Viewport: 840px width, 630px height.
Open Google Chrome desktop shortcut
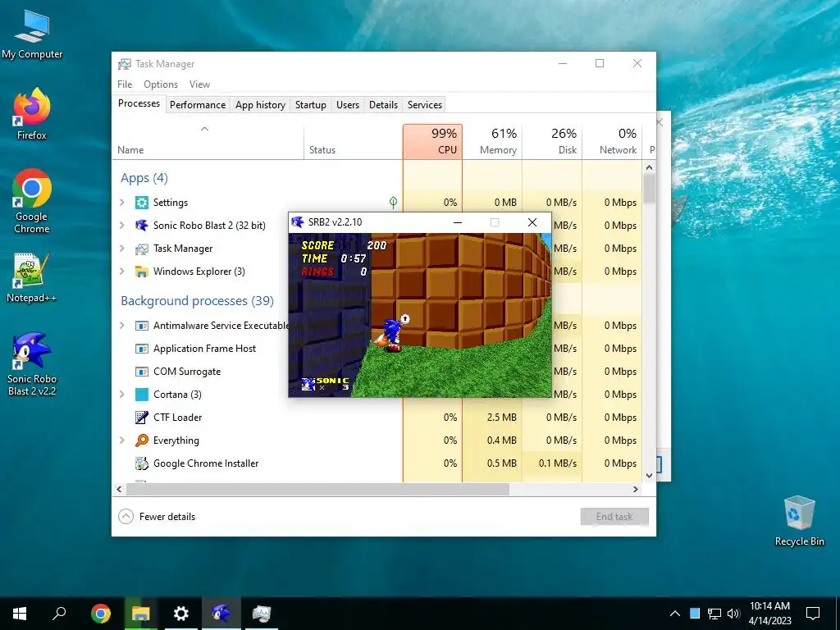pos(32,201)
